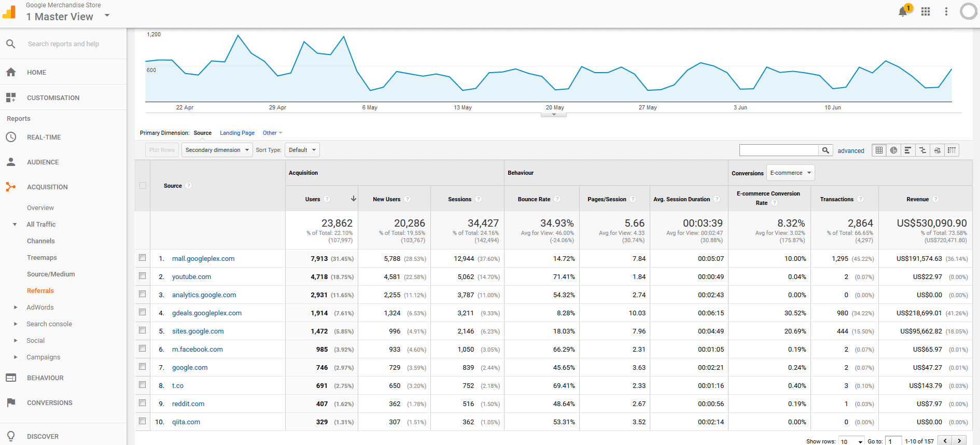Open the Master View account selector
980x445 pixels.
point(68,17)
